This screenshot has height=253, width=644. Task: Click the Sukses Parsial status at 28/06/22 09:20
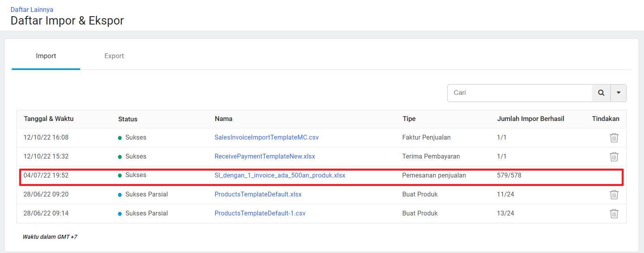pyautogui.click(x=146, y=194)
